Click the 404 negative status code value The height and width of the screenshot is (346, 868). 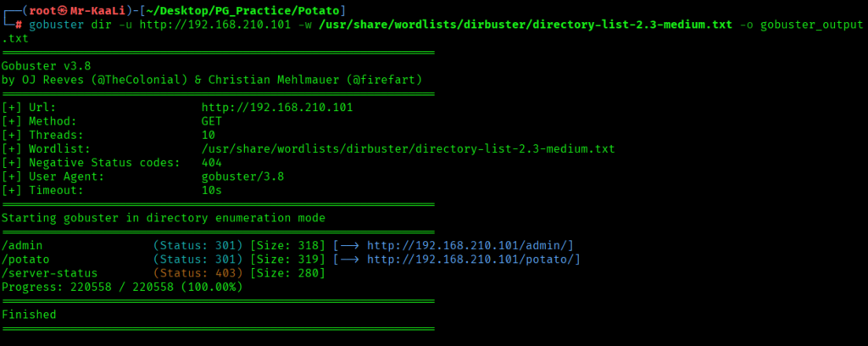212,163
